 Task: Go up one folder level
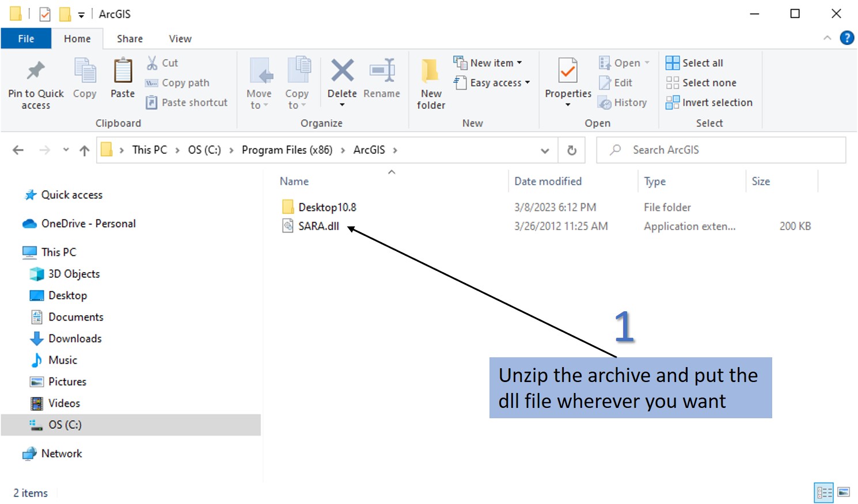click(85, 151)
